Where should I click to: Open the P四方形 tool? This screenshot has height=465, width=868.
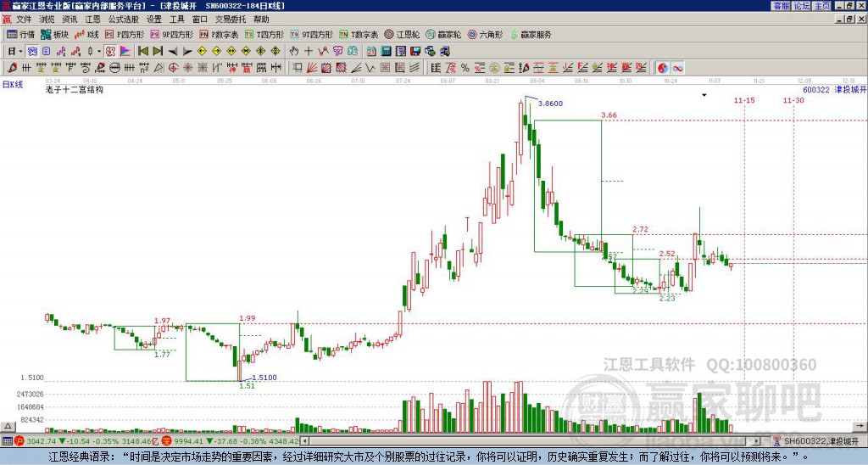(x=125, y=34)
